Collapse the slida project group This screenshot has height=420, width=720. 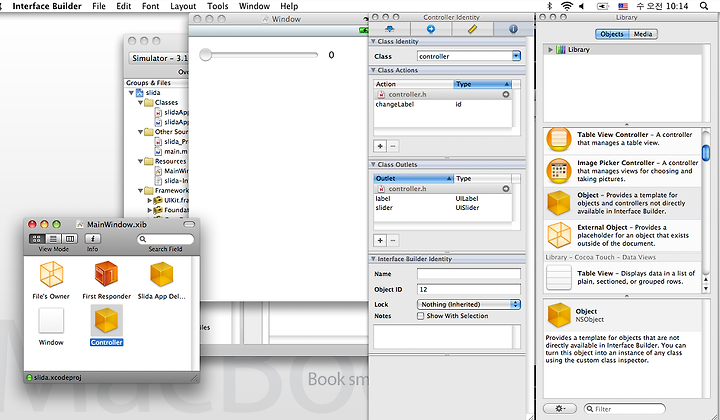[131, 93]
